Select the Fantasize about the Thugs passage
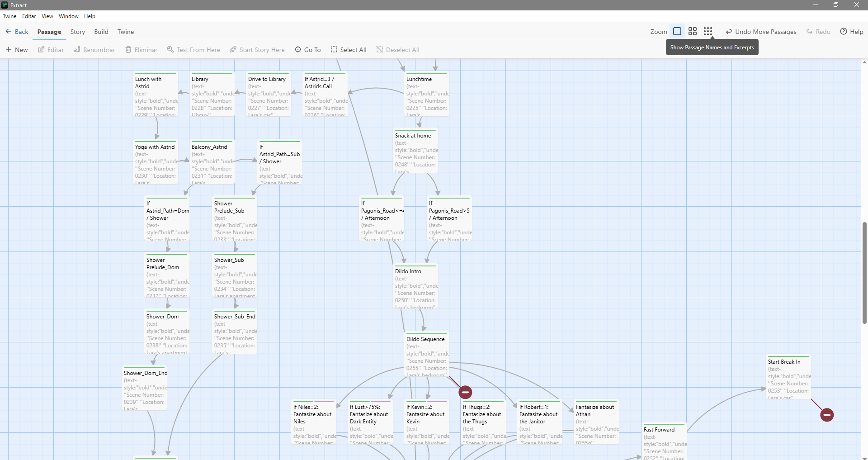 [483, 422]
